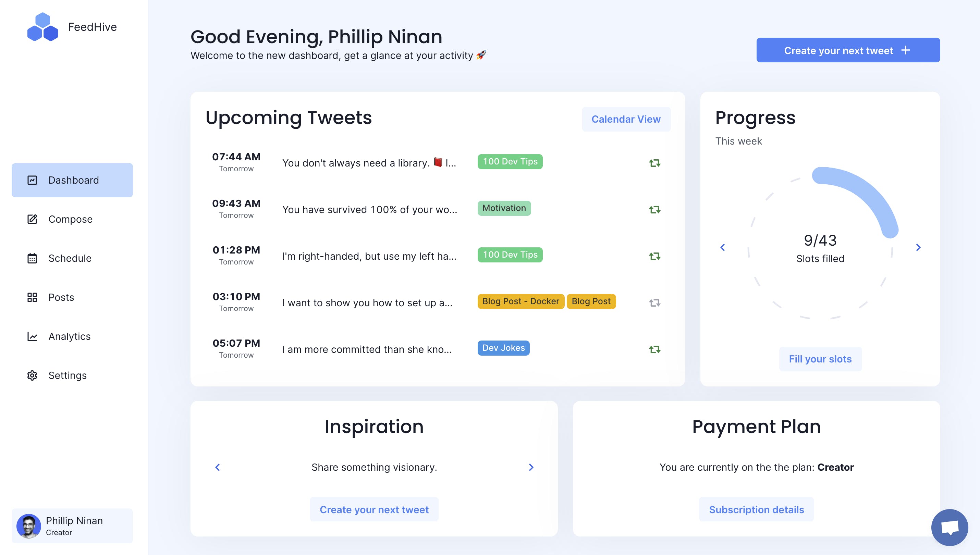Open the Schedule calendar icon
The image size is (980, 555).
[x=32, y=258]
